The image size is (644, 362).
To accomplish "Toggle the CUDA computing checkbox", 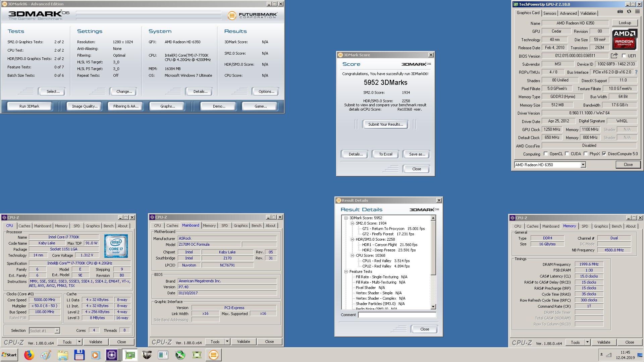I will 567,154.
